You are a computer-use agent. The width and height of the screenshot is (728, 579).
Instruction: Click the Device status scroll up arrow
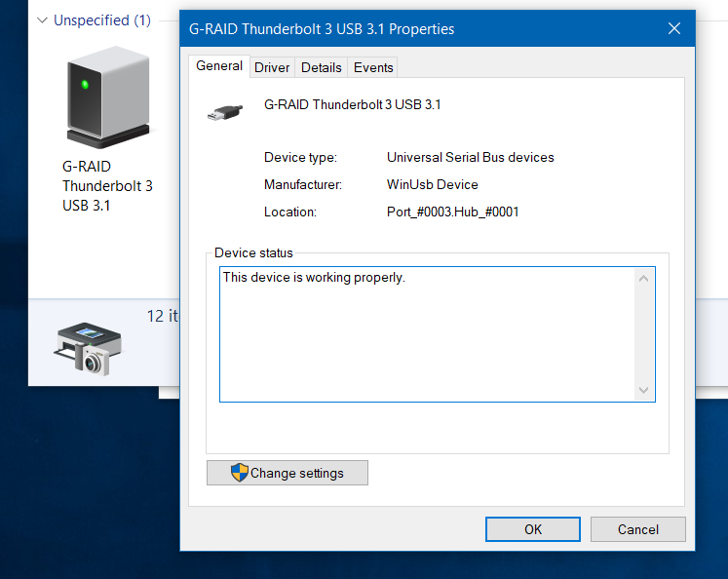click(643, 279)
